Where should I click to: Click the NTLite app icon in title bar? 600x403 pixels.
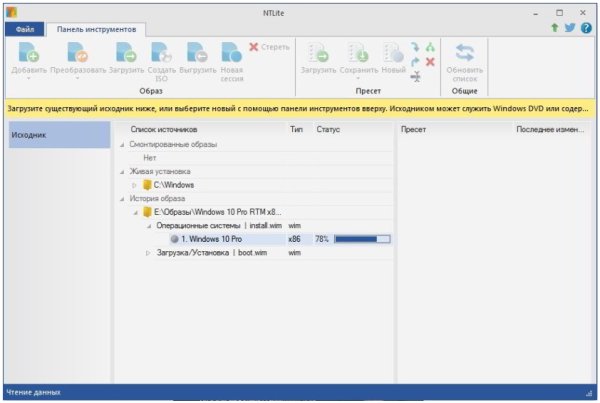point(11,12)
